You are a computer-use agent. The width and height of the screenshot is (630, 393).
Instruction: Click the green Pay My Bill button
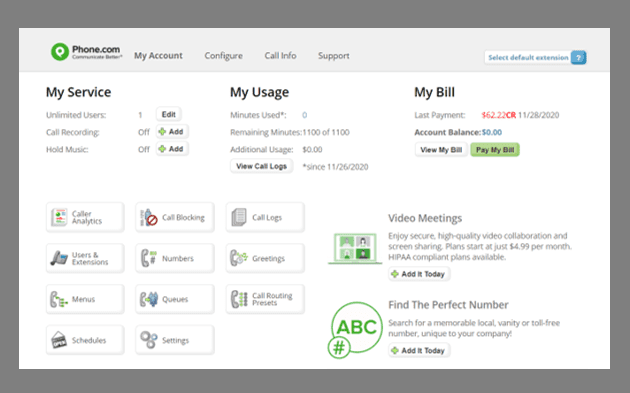point(495,150)
